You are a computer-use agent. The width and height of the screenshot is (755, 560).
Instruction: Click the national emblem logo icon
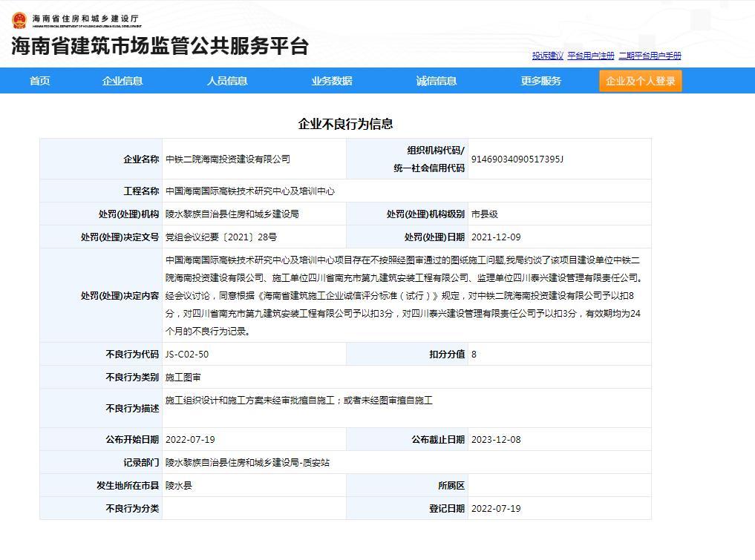tap(19, 20)
